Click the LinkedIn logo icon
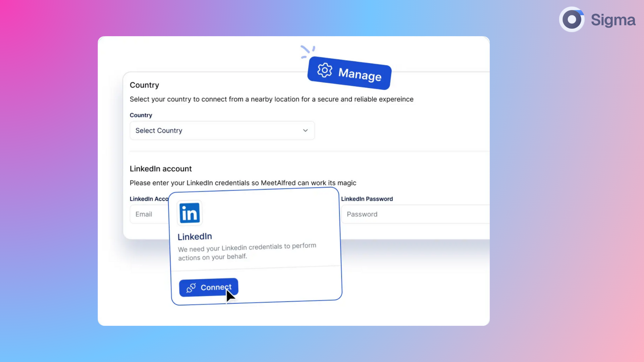Image resolution: width=644 pixels, height=362 pixels. pos(190,213)
